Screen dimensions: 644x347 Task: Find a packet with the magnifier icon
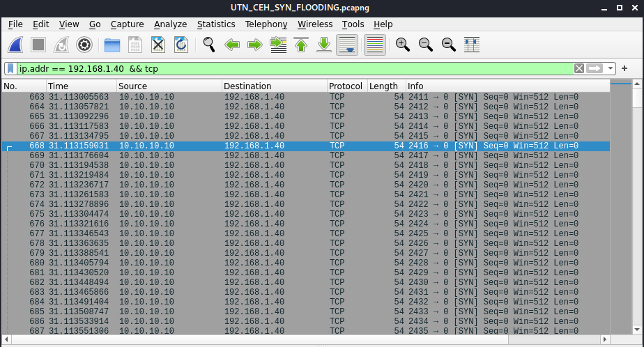click(209, 45)
